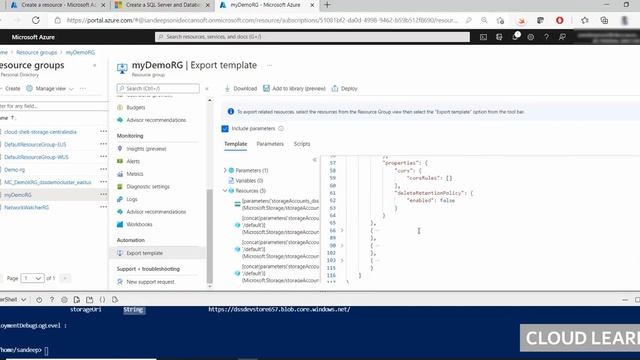This screenshot has height=360, width=640.
Task: Switch to the Parameters tab
Action: coord(270,144)
